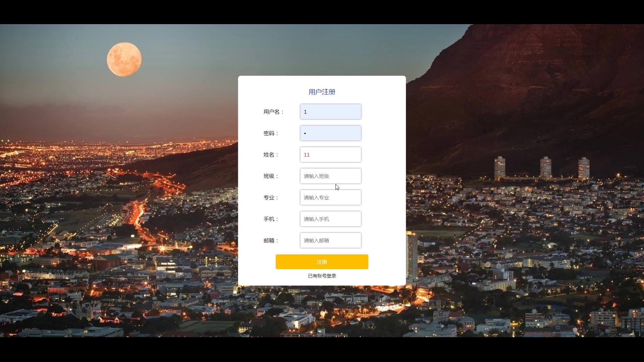Click the 请输入邮箱 input box
Screen dimensions: 644x362
[x=330, y=240]
